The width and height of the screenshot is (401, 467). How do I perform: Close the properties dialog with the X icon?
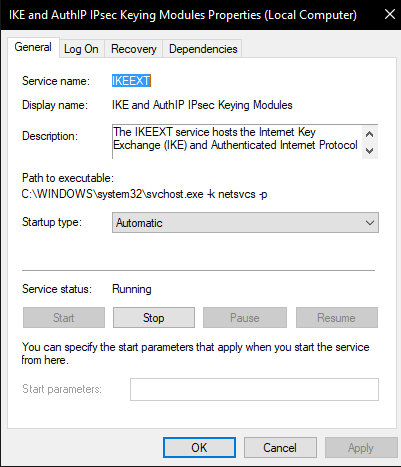point(390,14)
